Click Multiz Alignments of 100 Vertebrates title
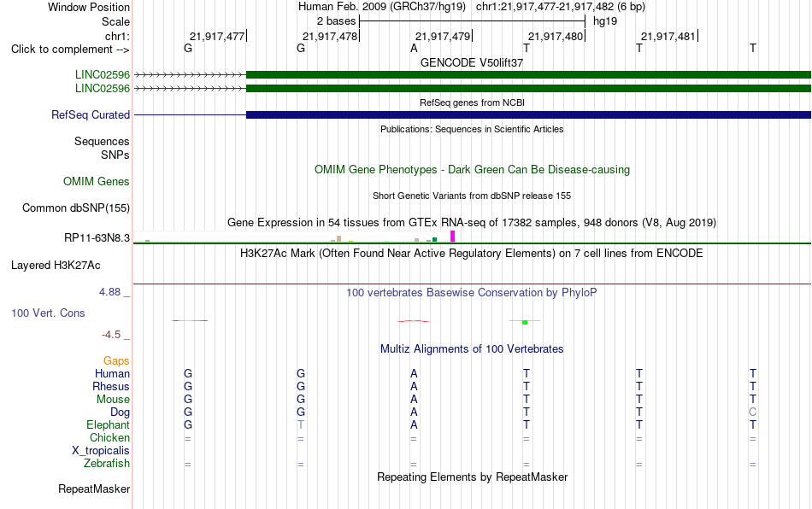Image resolution: width=812 pixels, height=509 pixels. (x=472, y=348)
